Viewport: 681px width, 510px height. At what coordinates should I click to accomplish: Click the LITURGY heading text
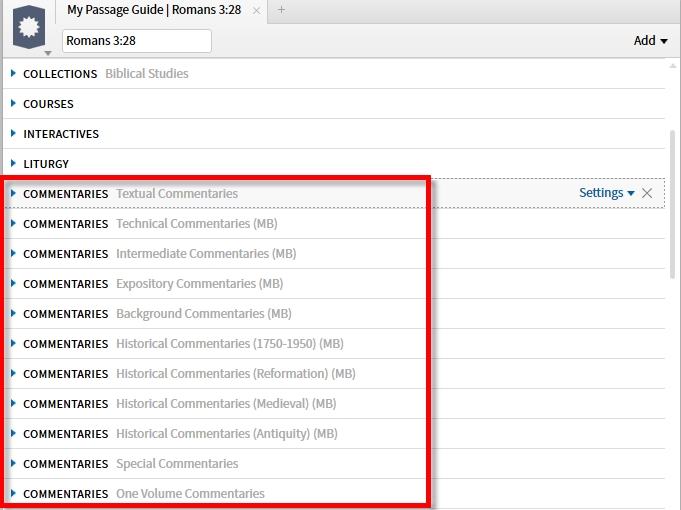point(46,164)
